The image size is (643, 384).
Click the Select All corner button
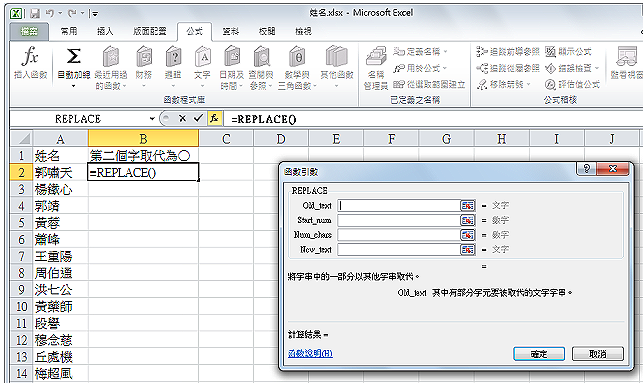click(21, 139)
